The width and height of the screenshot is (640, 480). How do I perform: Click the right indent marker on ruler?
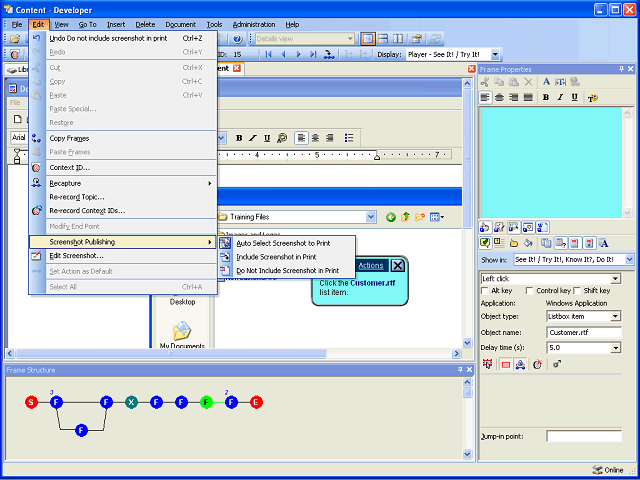click(x=377, y=157)
